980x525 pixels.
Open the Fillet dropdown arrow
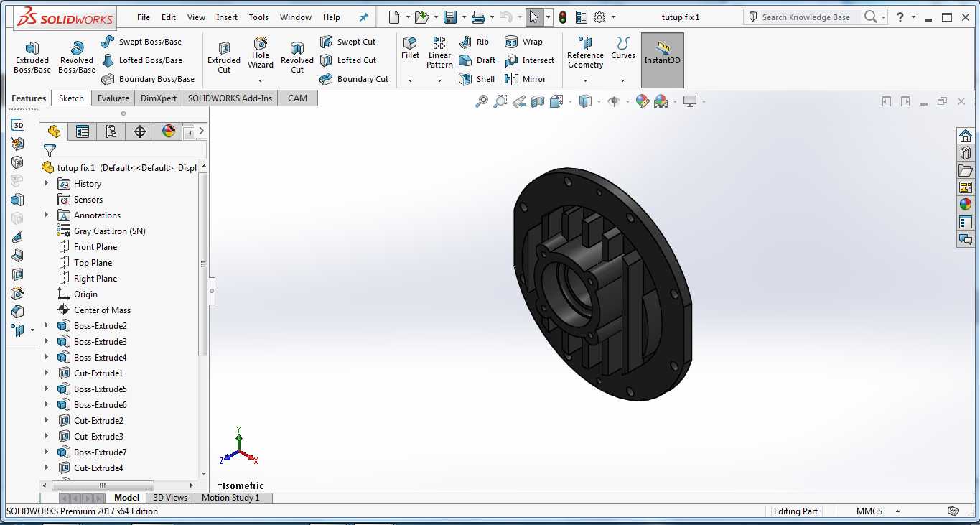click(x=410, y=80)
